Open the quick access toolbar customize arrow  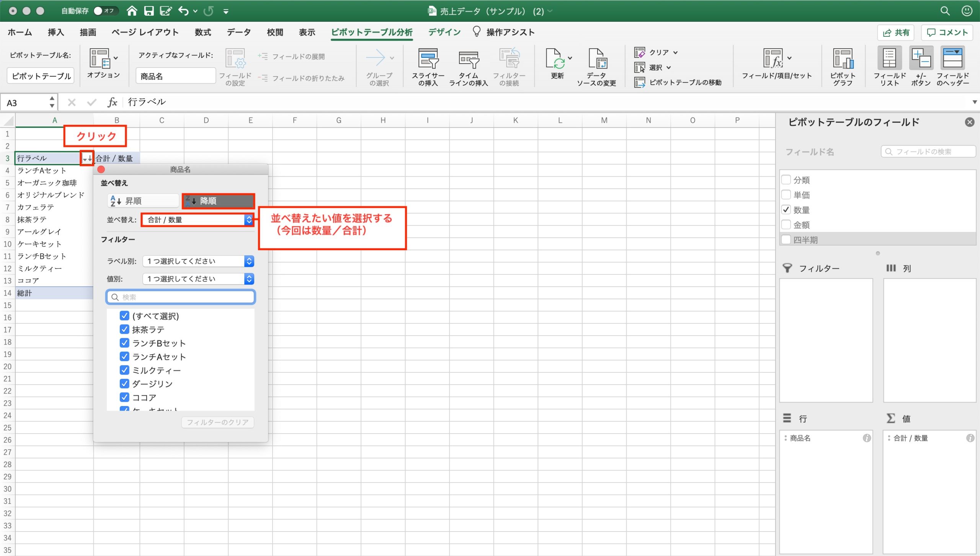pyautogui.click(x=226, y=11)
